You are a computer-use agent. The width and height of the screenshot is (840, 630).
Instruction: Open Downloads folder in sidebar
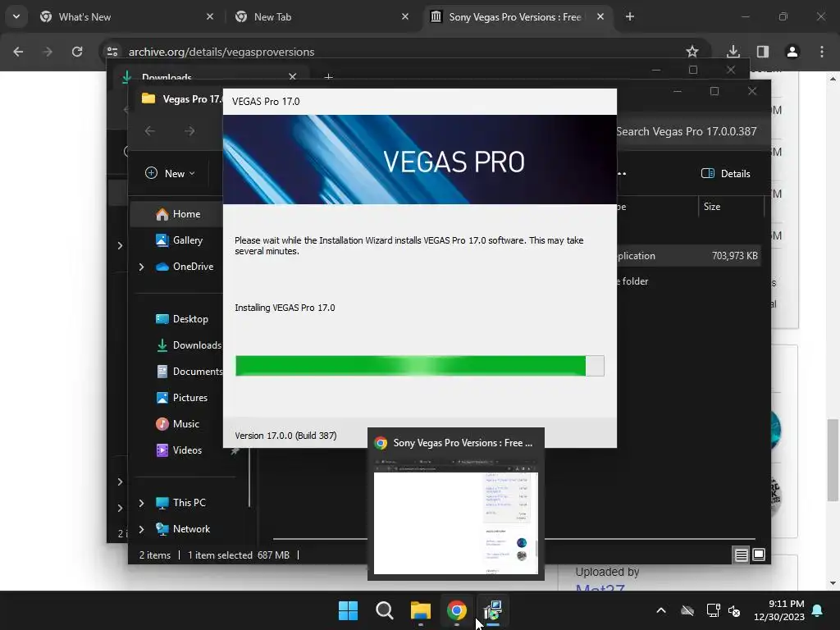188,345
